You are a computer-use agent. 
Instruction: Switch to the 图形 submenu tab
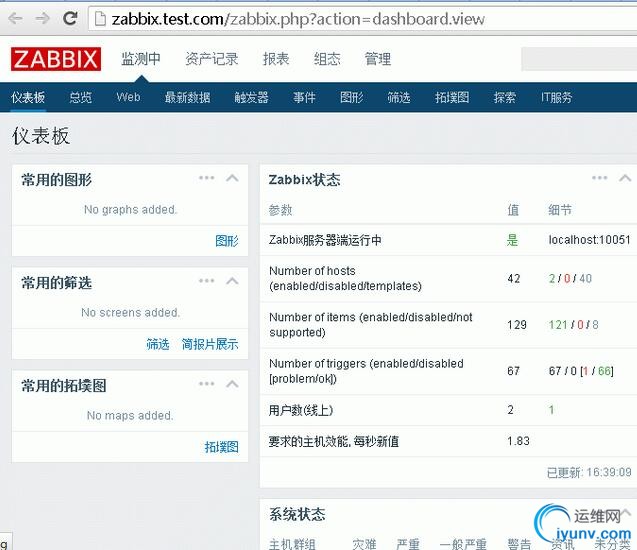351,97
